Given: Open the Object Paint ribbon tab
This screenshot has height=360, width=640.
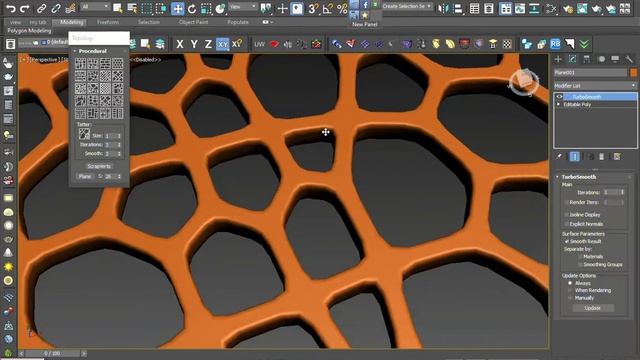Looking at the screenshot, I should coord(193,22).
